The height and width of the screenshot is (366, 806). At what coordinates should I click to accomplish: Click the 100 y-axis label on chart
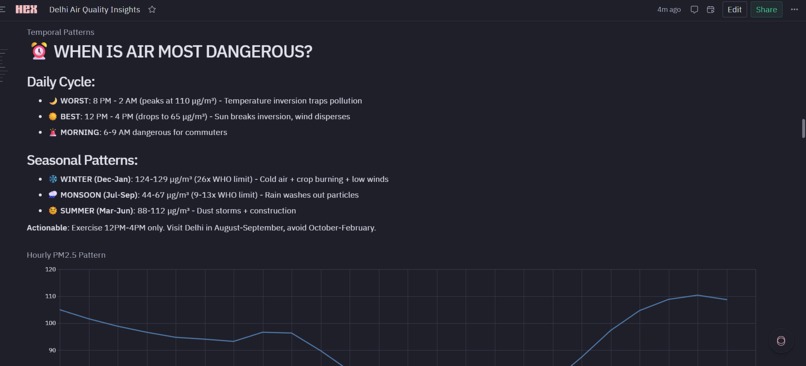tap(50, 323)
